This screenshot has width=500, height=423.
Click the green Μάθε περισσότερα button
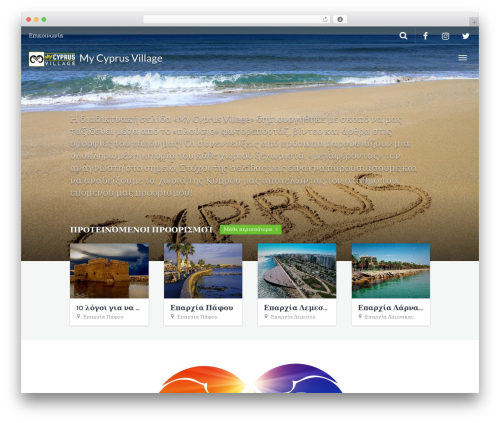click(x=251, y=229)
